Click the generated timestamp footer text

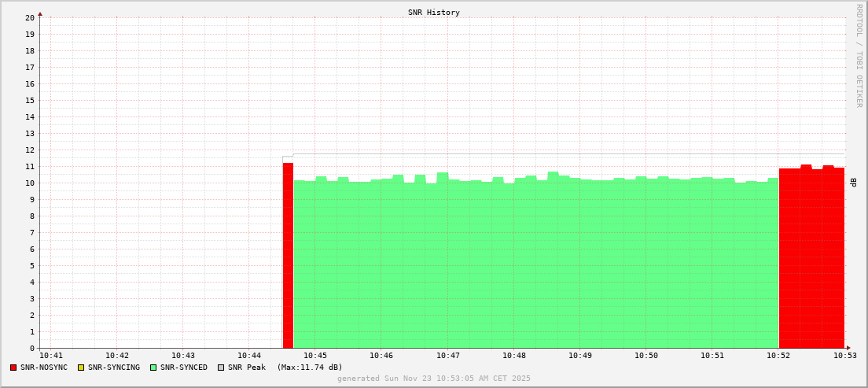[434, 379]
